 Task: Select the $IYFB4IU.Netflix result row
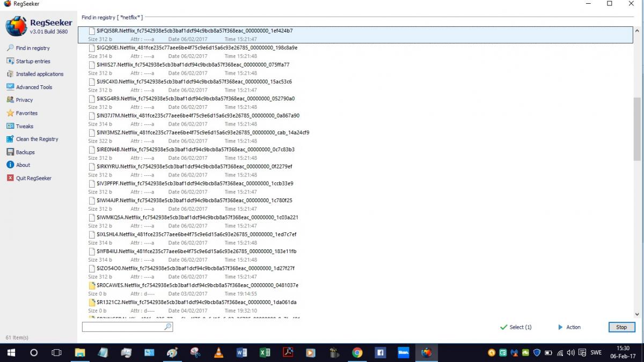tap(355, 256)
